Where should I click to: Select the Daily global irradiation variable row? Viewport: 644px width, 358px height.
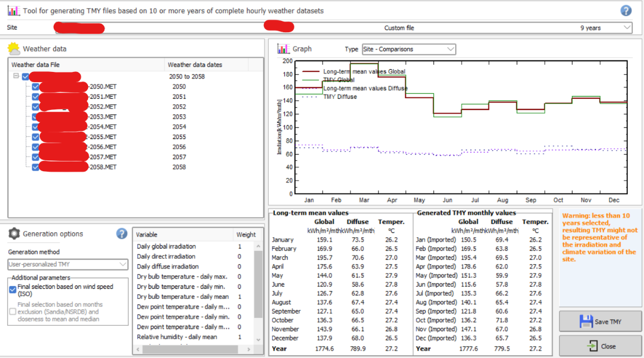click(x=166, y=246)
